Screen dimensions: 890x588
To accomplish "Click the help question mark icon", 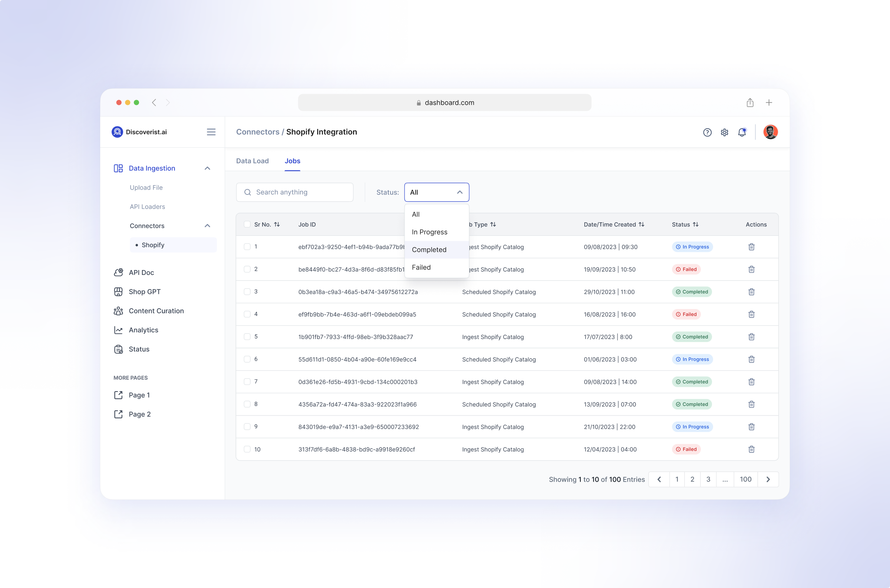I will tap(707, 132).
